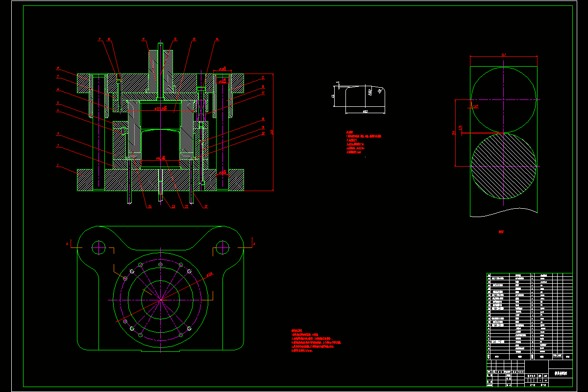Viewport: 588px width, 392px height.
Task: Click the red technical requirements text by workpiece
Action: [364, 143]
